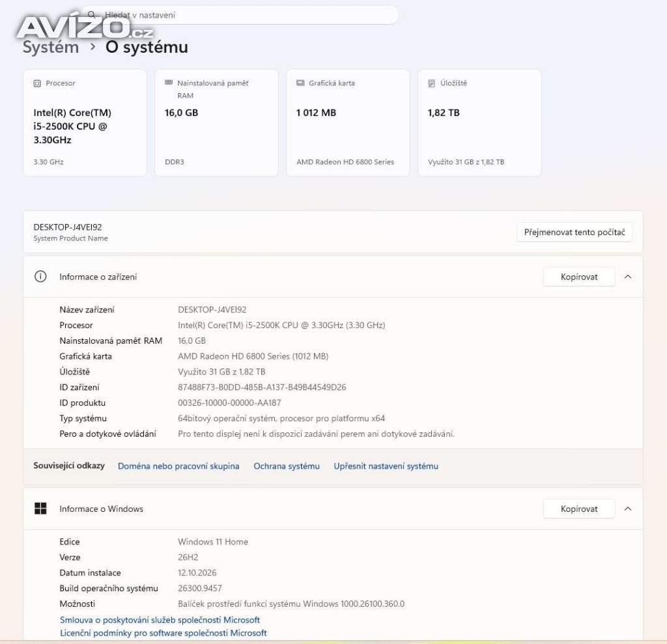Click the info circle icon beside Informace o zařízení
This screenshot has height=644, width=667.
point(40,277)
